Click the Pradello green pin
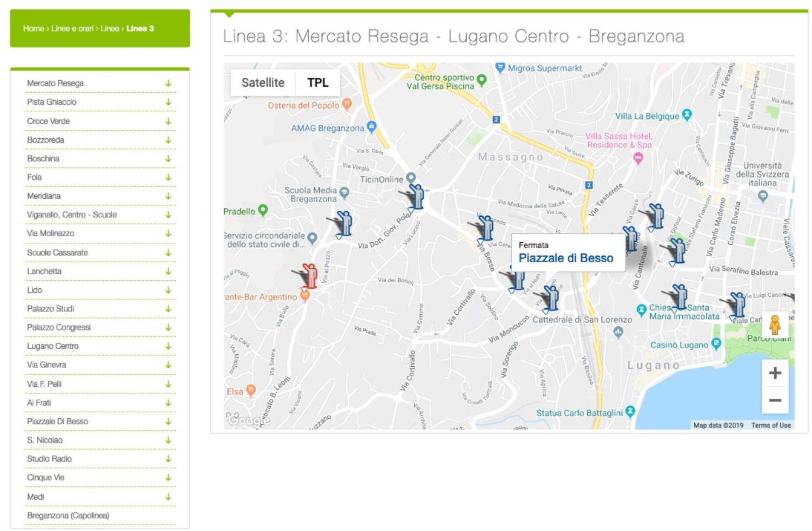This screenshot has height=531, width=812. click(263, 211)
